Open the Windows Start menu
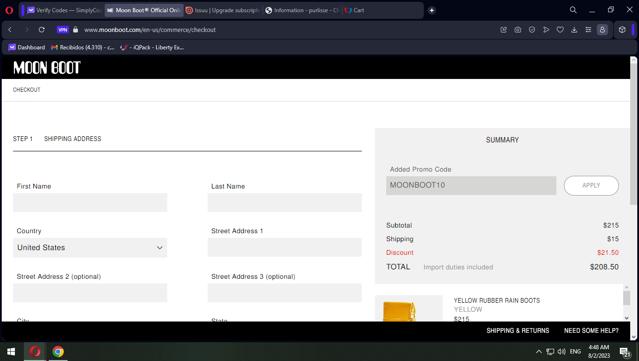 click(x=11, y=352)
